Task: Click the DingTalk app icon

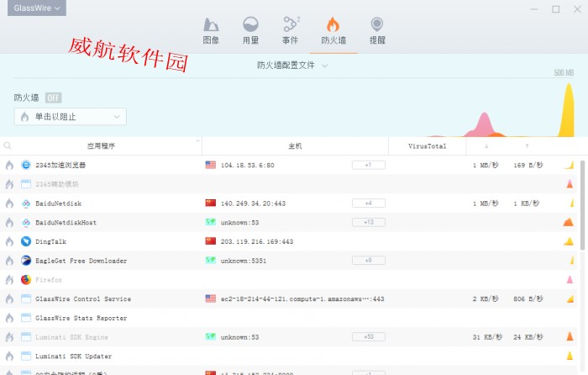Action: click(x=26, y=241)
